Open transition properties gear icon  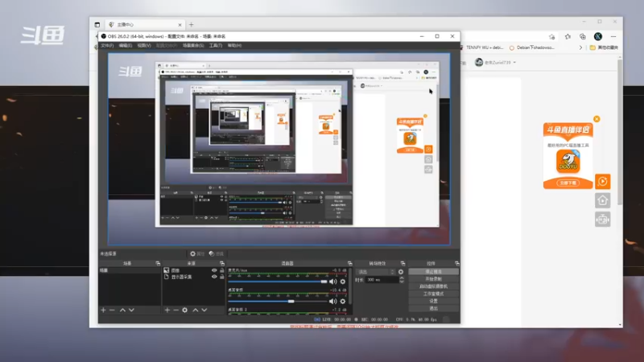401,272
